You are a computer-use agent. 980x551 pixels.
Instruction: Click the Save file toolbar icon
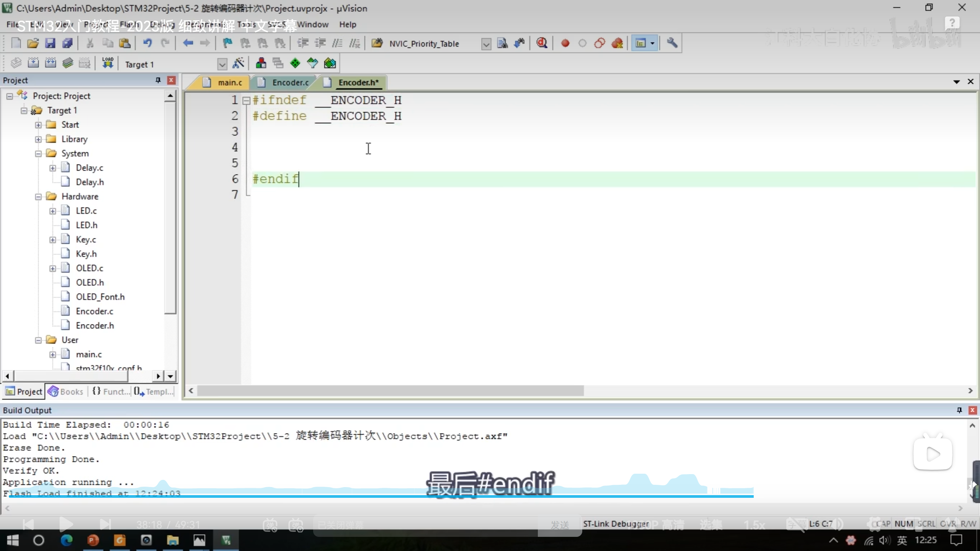(50, 43)
